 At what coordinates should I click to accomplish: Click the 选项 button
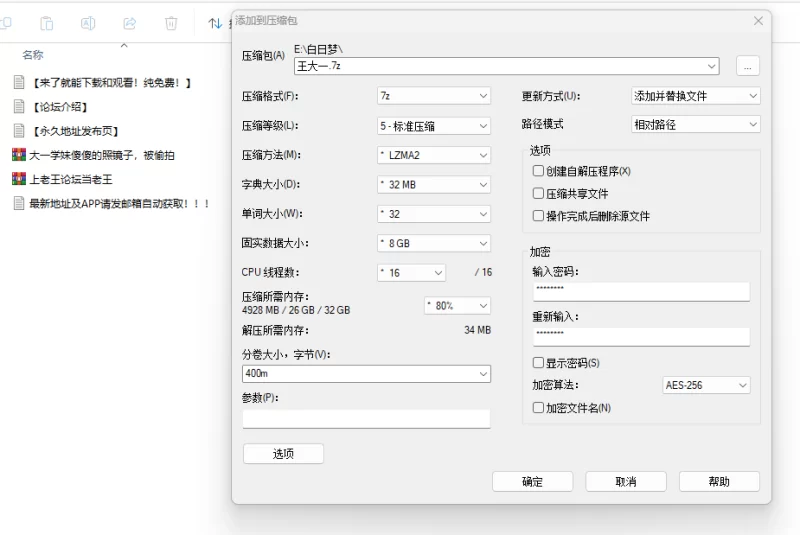283,454
